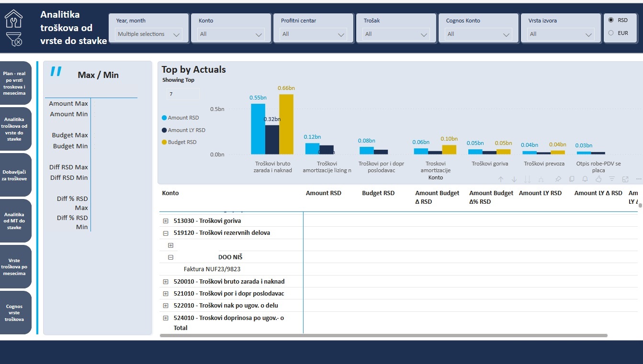Screen dimensions: 643x364
Task: Click the Total row label
Action: click(180, 328)
